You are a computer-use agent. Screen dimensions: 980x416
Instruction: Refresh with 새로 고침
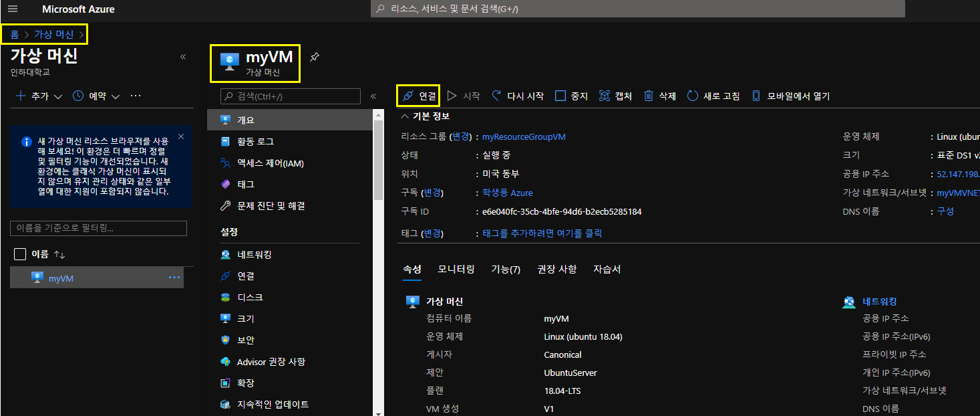point(713,96)
